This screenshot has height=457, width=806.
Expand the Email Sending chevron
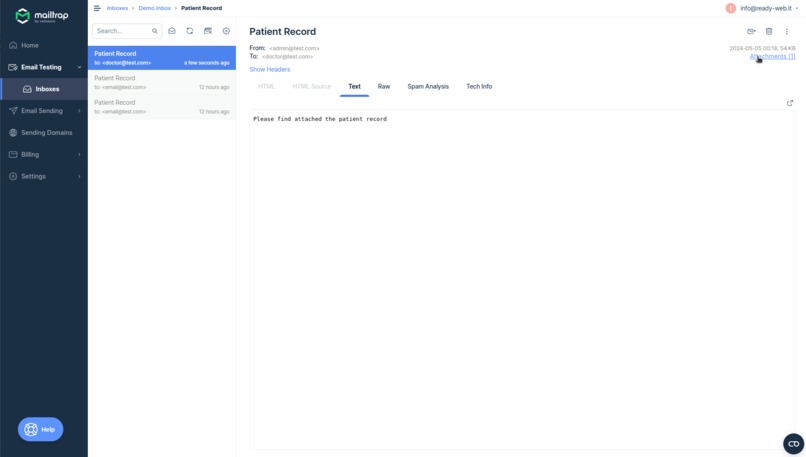(79, 111)
